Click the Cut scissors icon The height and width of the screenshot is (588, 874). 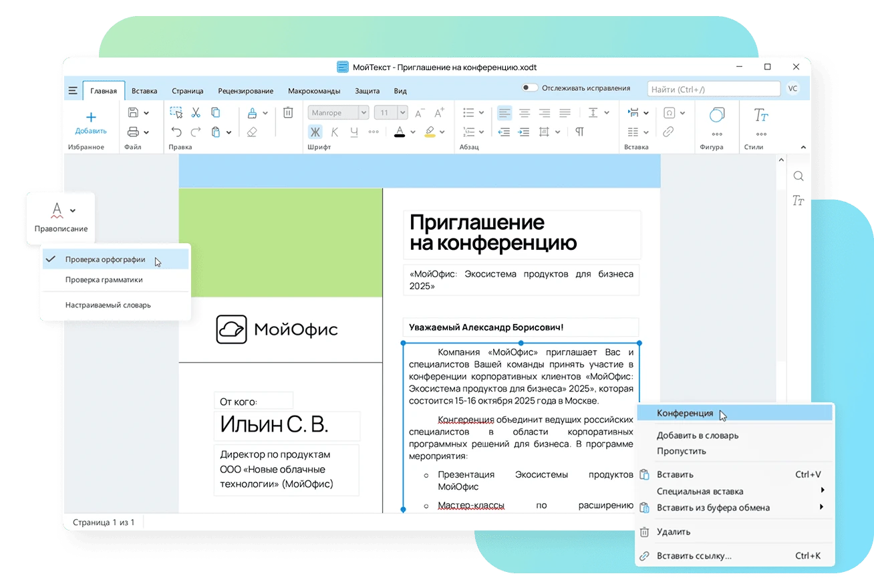tap(196, 113)
